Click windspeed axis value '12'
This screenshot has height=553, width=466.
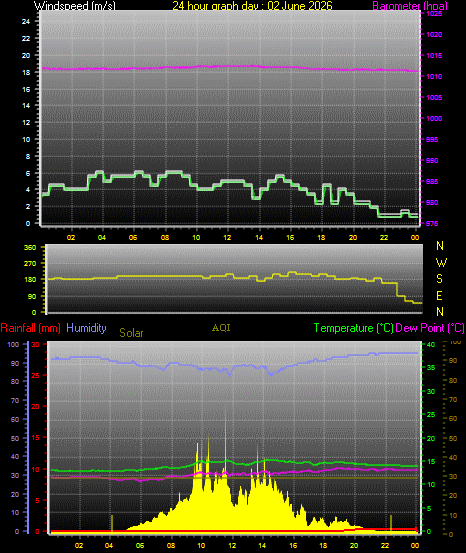pyautogui.click(x=26, y=122)
